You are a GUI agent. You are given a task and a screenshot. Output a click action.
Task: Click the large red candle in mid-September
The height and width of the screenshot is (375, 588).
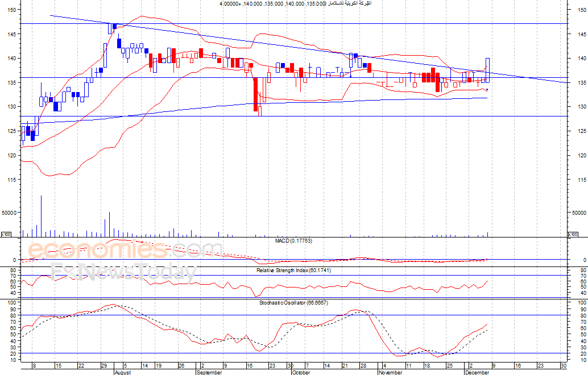(256, 94)
